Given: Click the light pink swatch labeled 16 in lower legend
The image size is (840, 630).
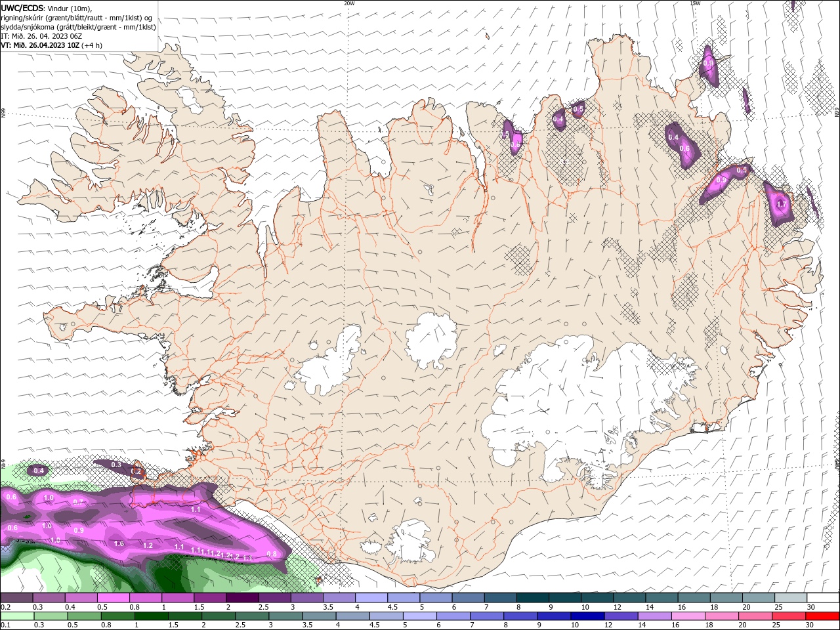Looking at the screenshot, I should [688, 616].
